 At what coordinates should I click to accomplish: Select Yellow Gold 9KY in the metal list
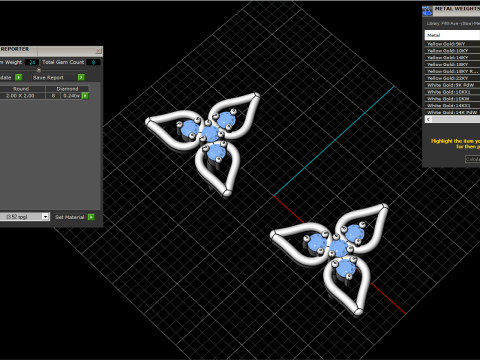click(x=452, y=44)
